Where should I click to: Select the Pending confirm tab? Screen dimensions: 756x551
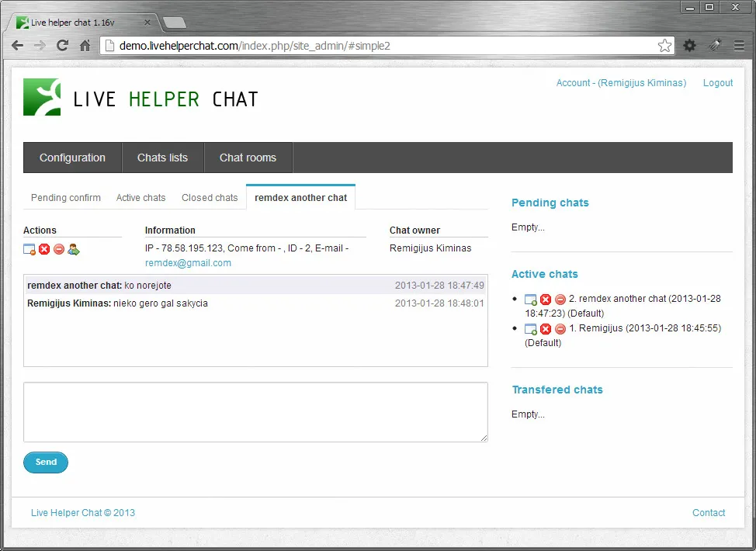tap(65, 197)
